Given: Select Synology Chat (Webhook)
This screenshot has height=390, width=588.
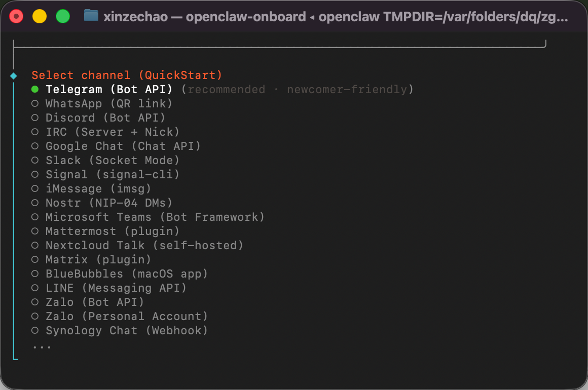Looking at the screenshot, I should pyautogui.click(x=119, y=331).
